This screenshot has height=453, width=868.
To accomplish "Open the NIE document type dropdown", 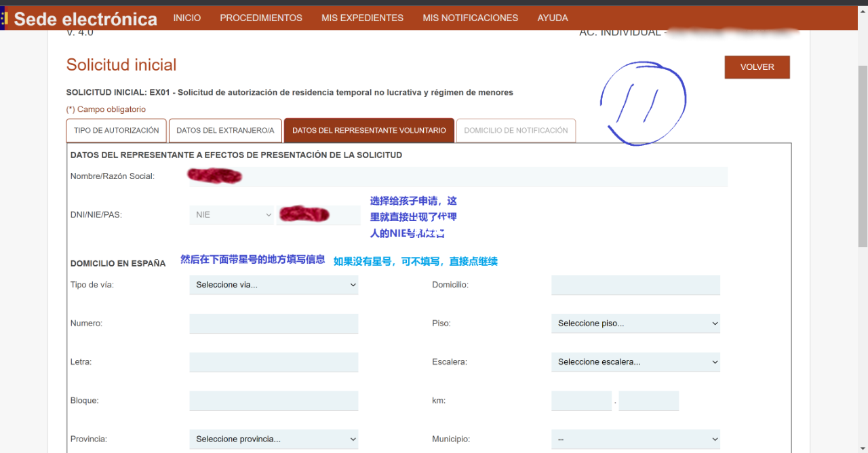I will point(231,215).
